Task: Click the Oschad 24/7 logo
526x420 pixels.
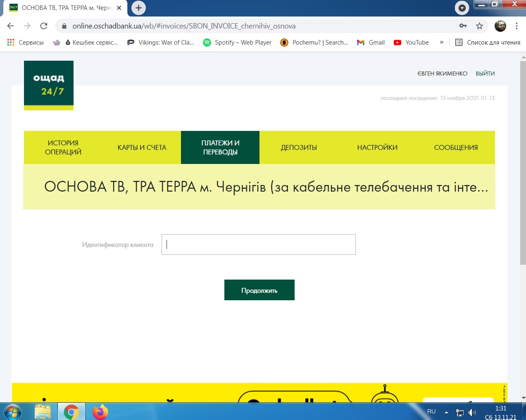Action: (x=49, y=85)
